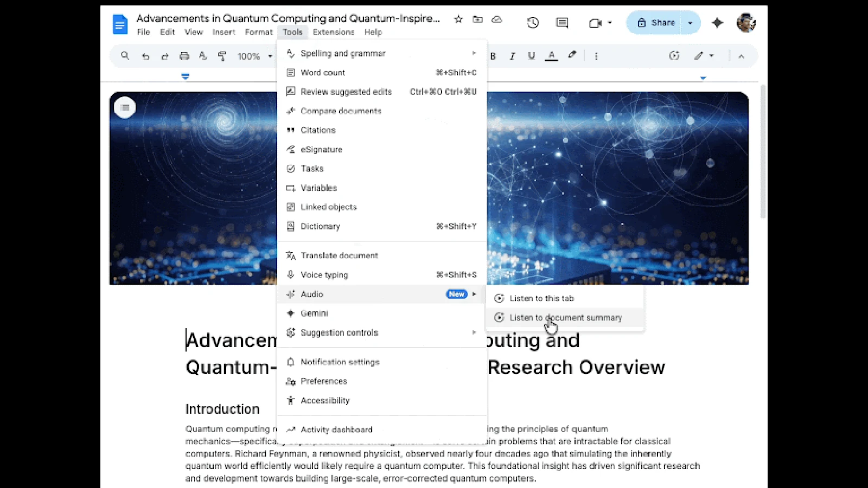868x488 pixels.
Task: Select Listen to document summary
Action: [x=565, y=318]
